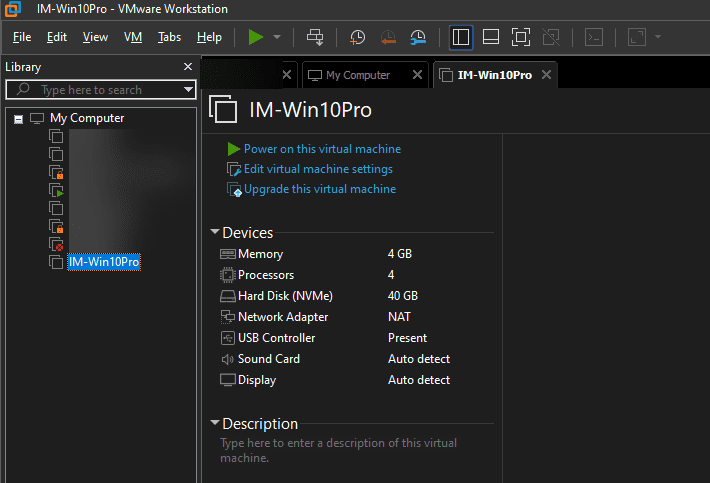Open the power options dropdown arrow
Viewport: 710px width, 483px height.
click(277, 37)
